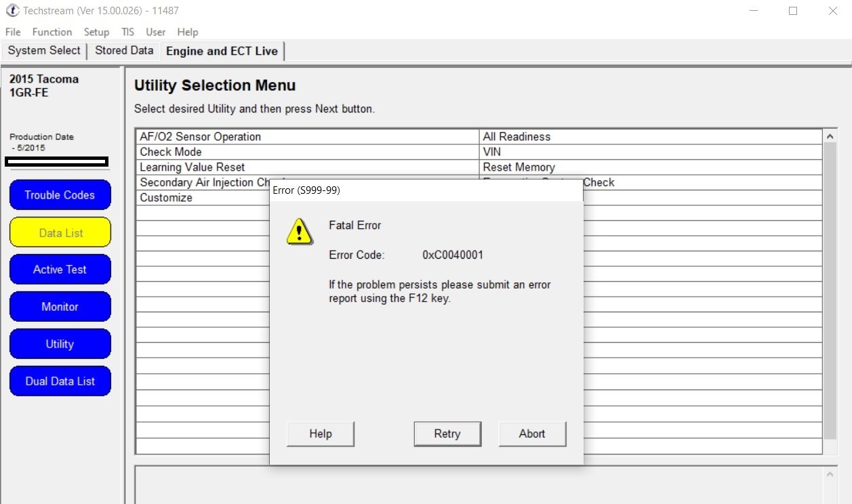This screenshot has width=852, height=504.
Task: Open the Dual Data List
Action: [x=60, y=381]
